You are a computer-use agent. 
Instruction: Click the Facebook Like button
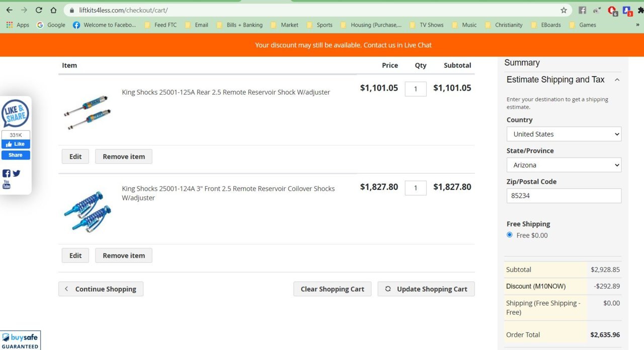[x=16, y=144]
